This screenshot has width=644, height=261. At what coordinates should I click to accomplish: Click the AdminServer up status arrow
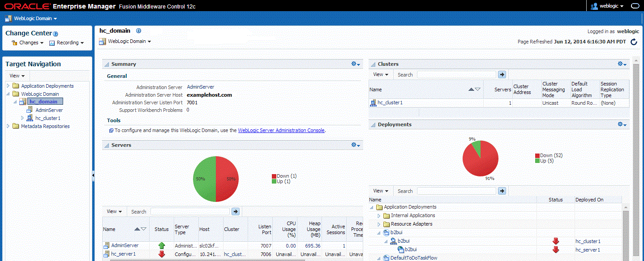click(162, 245)
